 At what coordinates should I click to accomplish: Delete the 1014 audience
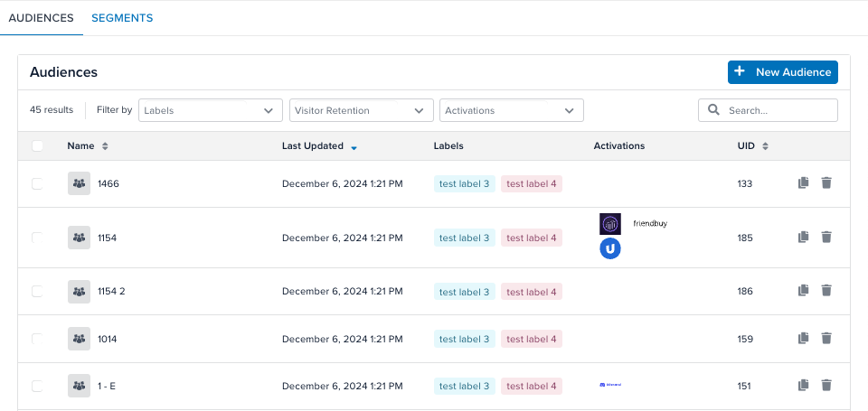pyautogui.click(x=826, y=338)
